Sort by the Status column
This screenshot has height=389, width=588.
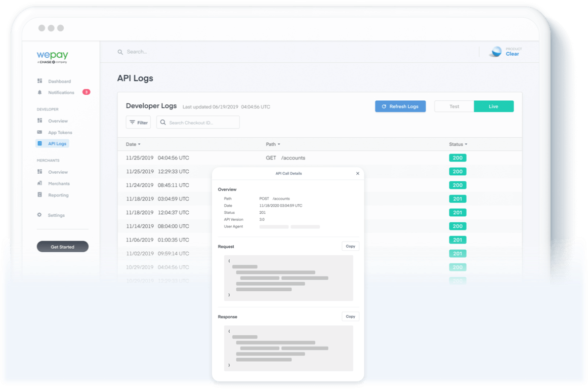coord(457,144)
